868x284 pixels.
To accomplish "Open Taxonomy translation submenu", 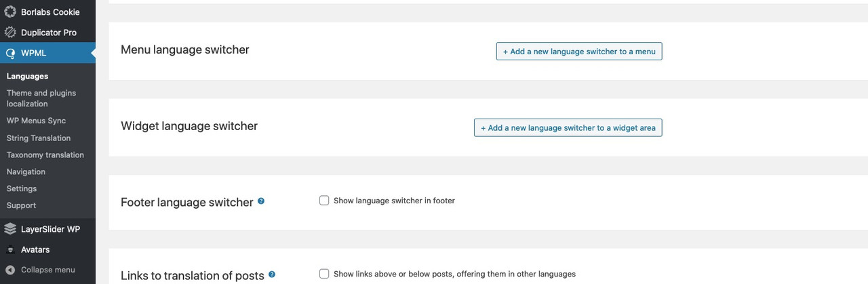I will click(45, 155).
